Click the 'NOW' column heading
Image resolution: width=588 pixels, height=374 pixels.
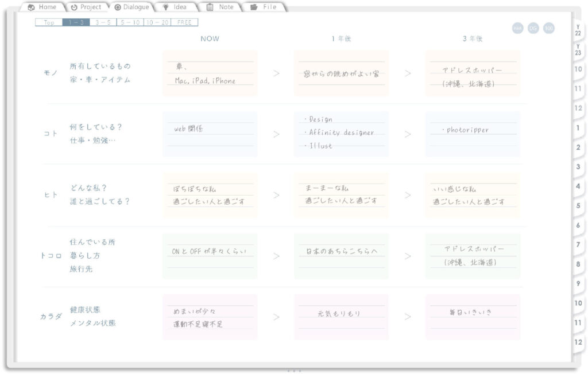(210, 38)
